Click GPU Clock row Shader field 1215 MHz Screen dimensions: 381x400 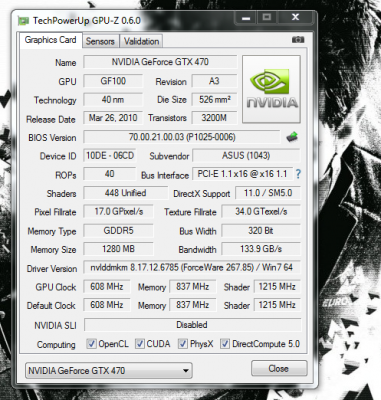(x=277, y=287)
